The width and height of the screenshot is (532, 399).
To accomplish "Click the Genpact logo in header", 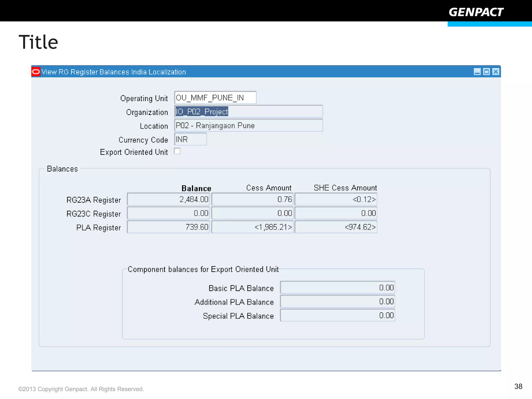I will tap(476, 12).
